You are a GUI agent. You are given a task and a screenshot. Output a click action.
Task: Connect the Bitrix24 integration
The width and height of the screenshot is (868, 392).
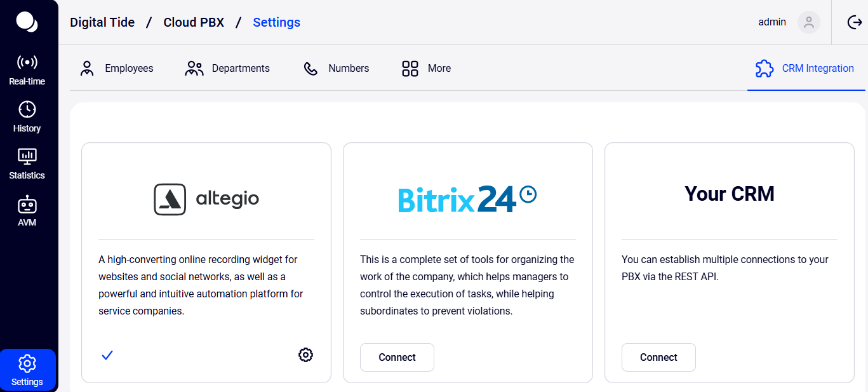[x=397, y=357]
